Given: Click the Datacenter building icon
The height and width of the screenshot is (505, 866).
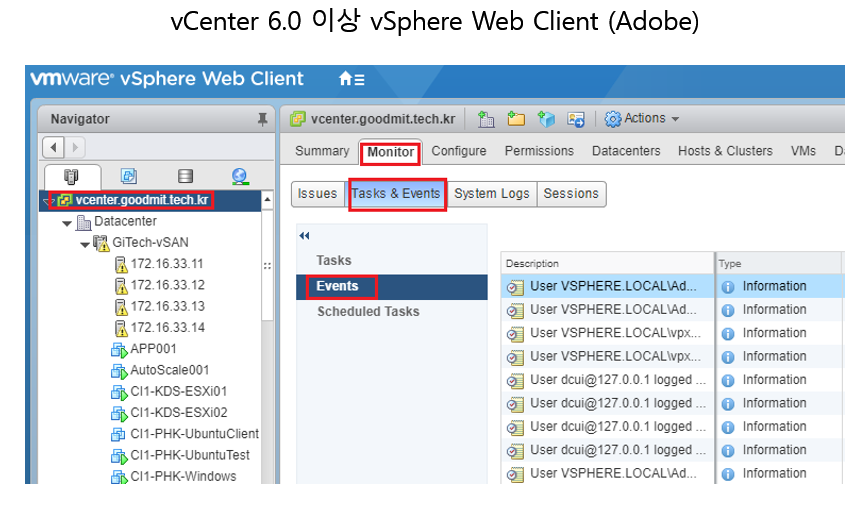Looking at the screenshot, I should (83, 222).
